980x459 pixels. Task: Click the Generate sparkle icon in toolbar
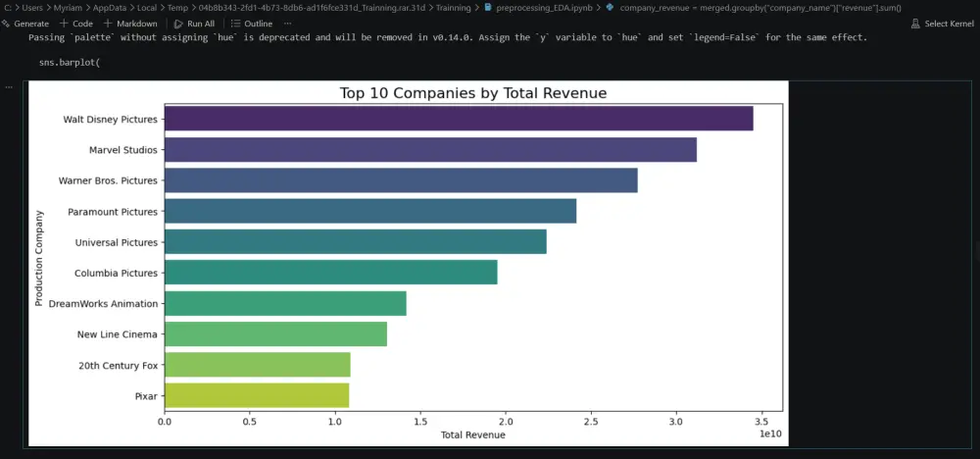tap(6, 24)
